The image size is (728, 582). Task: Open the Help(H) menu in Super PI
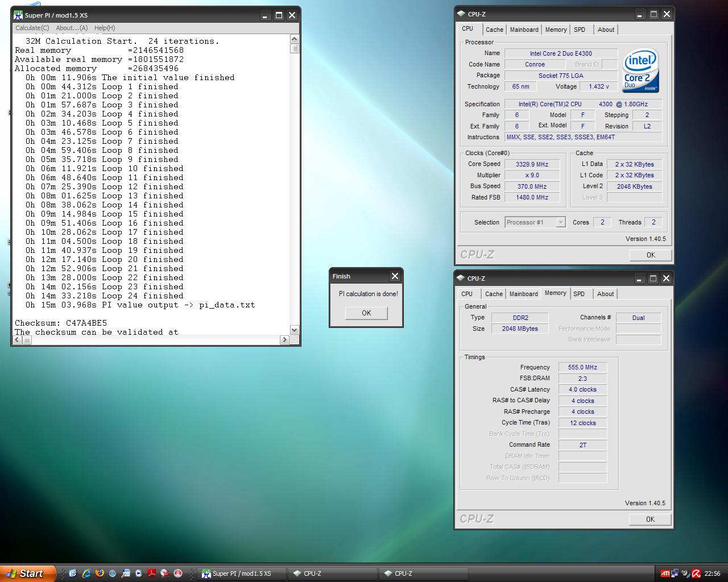[105, 28]
